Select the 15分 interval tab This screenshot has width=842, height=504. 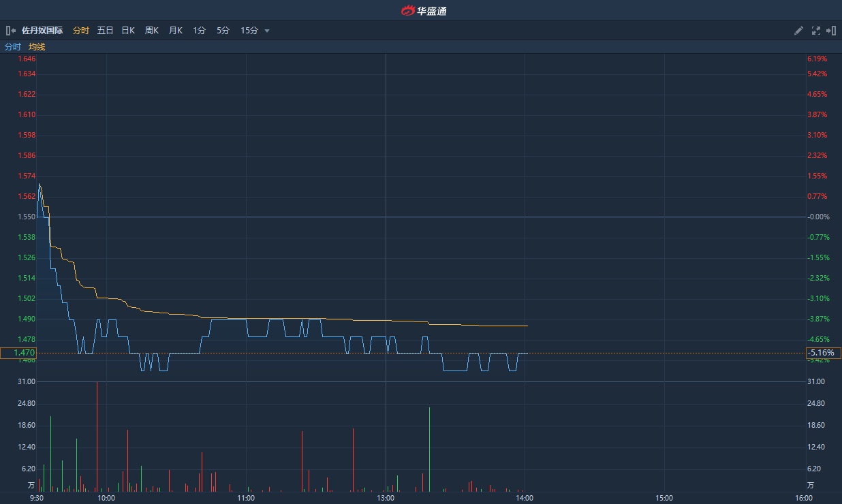[249, 31]
